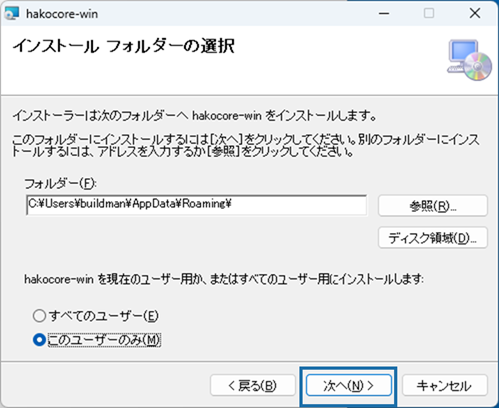Select the このユーザーのみ radio button
499x408 pixels.
[x=39, y=340]
